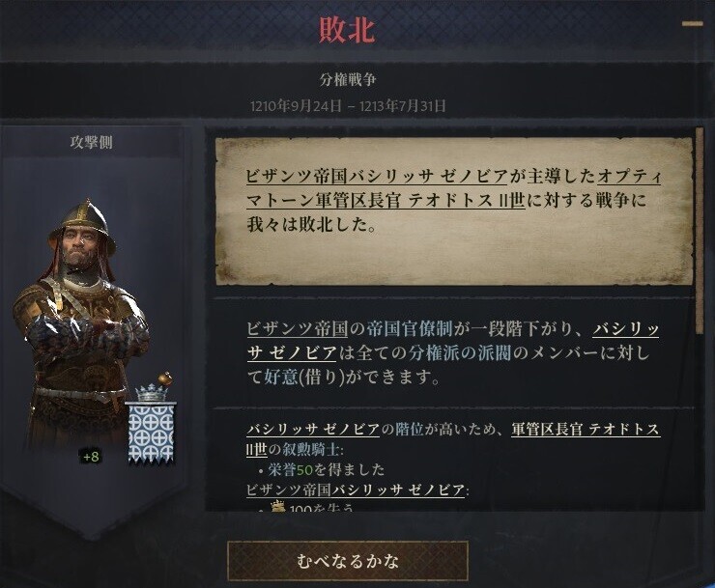Click the scrollbar of the message panel
This screenshot has height=588, width=715.
click(700, 319)
